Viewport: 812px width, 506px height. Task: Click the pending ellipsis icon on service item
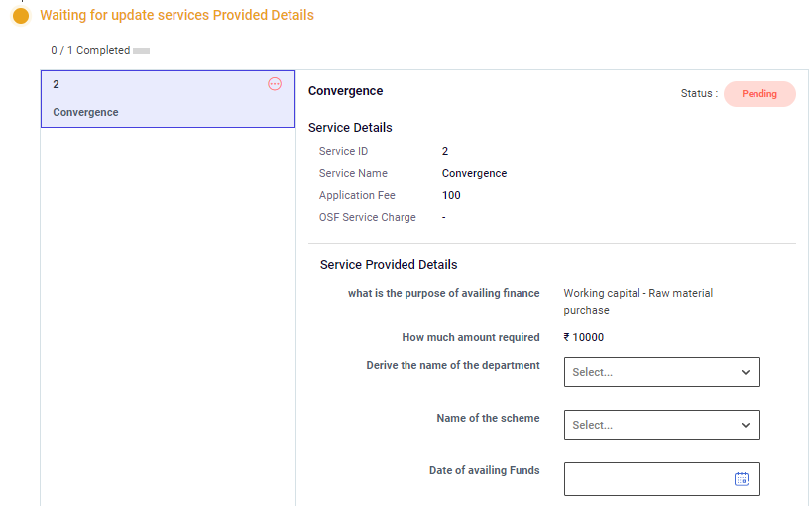coord(275,84)
